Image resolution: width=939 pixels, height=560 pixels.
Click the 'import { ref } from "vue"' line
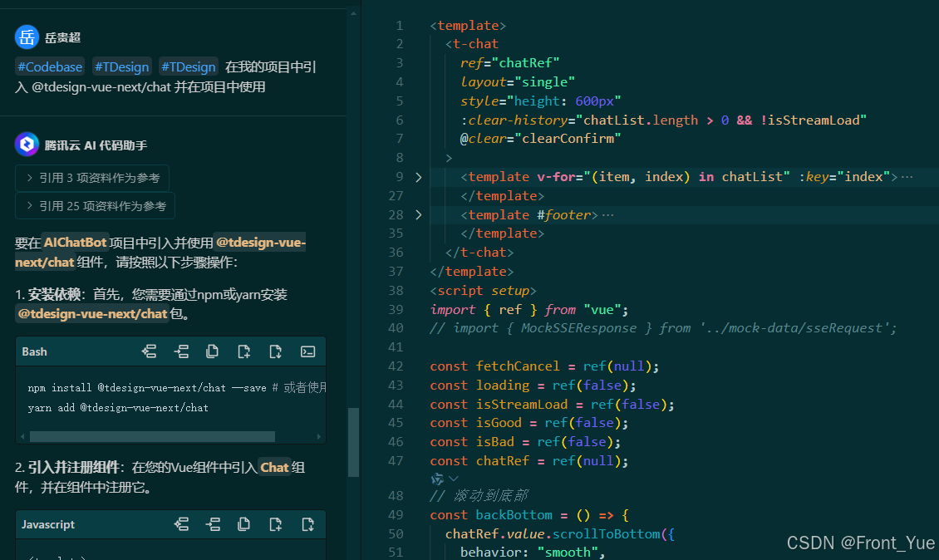point(529,310)
